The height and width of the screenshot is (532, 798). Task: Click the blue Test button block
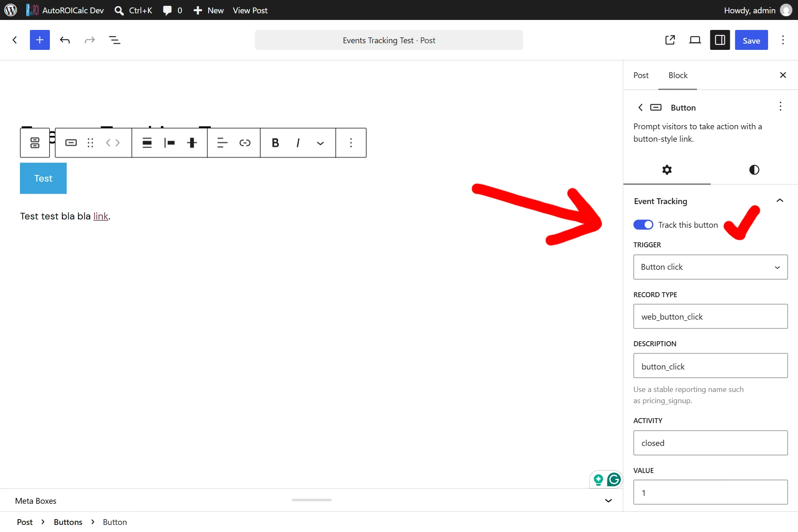[x=43, y=178]
